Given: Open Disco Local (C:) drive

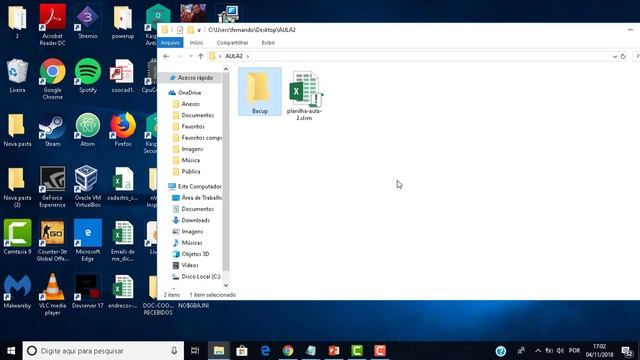Looking at the screenshot, I should [x=196, y=277].
